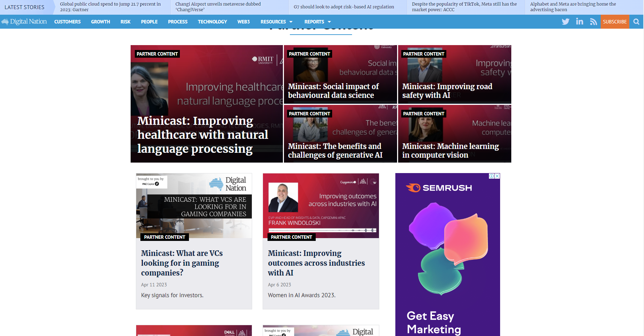Open Minicast: Social impact of behavioural data science
This screenshot has height=336, width=644.
click(341, 74)
